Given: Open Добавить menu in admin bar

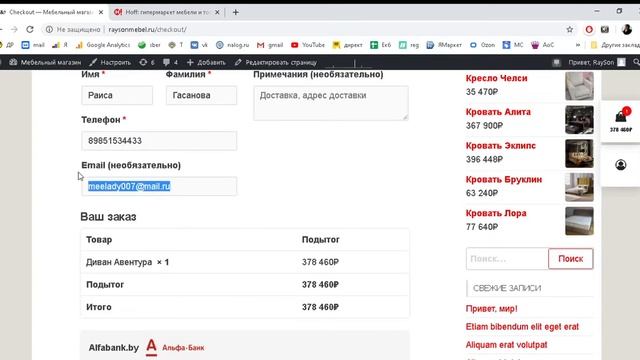Looking at the screenshot, I should pyautogui.click(x=206, y=62).
